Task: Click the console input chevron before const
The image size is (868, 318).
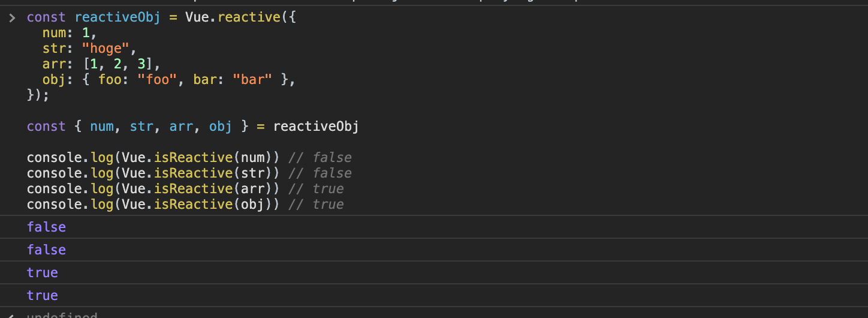Action: (x=12, y=18)
